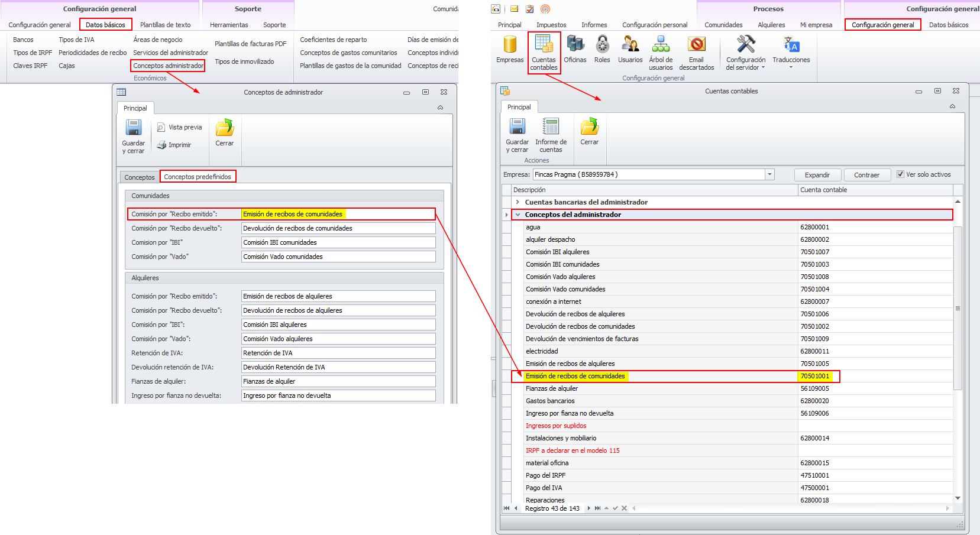
Task: Go to first record in navigator
Action: pyautogui.click(x=506, y=508)
